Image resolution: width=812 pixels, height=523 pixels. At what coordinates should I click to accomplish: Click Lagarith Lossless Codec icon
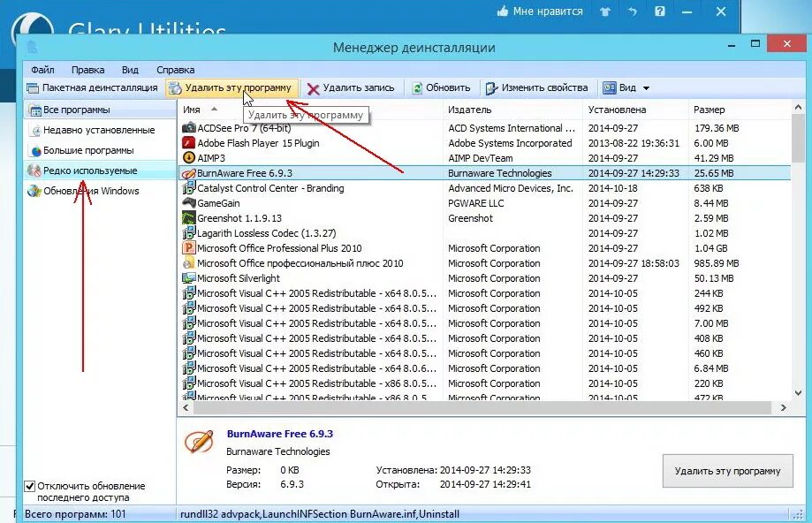tap(189, 233)
